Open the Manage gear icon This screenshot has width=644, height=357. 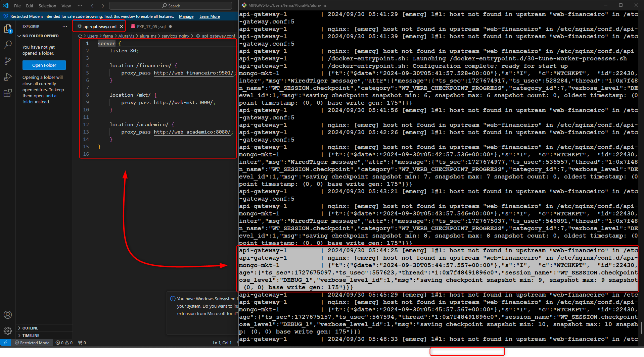pyautogui.click(x=8, y=331)
